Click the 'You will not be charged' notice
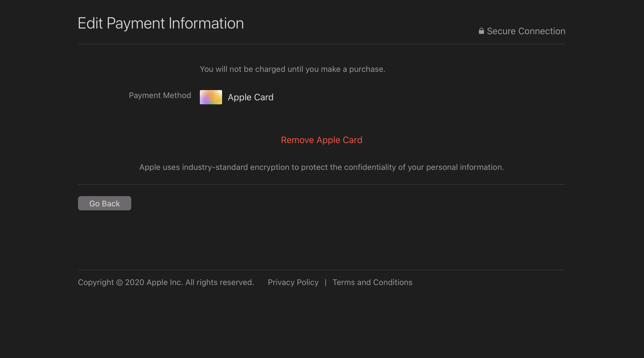The height and width of the screenshot is (358, 644). [292, 69]
